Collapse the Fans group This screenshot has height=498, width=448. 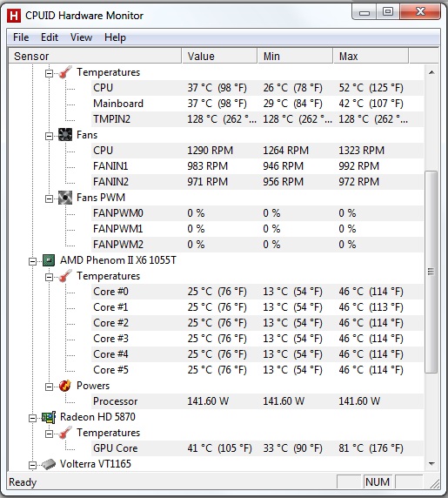[50, 136]
